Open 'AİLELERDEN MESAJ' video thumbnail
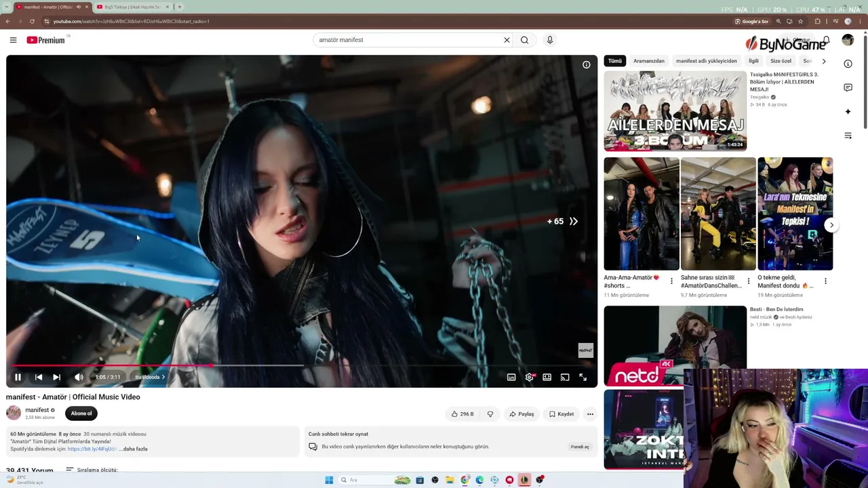 click(x=675, y=111)
